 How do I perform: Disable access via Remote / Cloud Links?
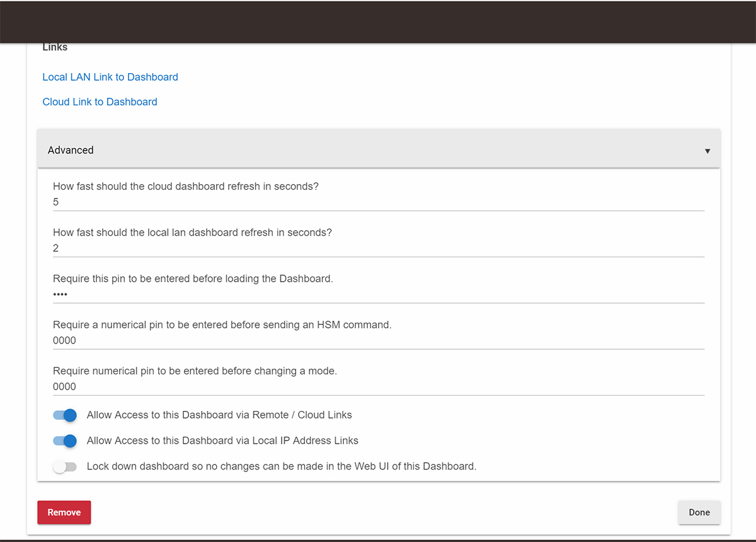(65, 415)
